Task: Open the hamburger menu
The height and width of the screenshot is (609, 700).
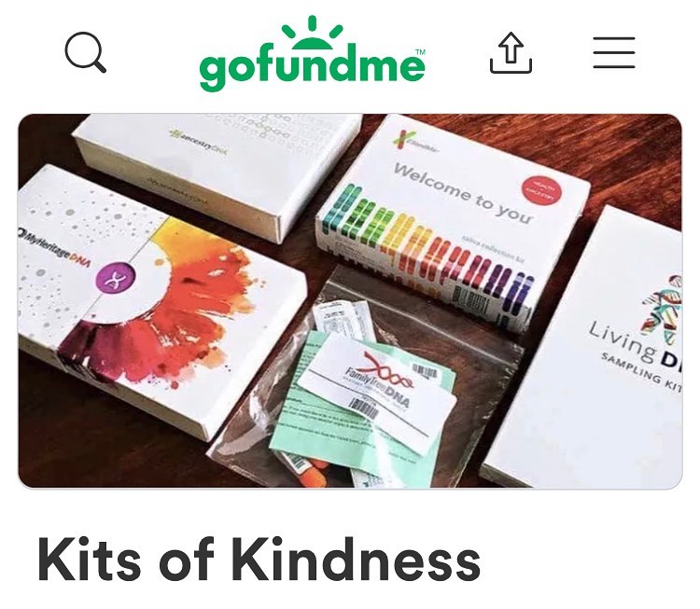Action: (x=614, y=52)
